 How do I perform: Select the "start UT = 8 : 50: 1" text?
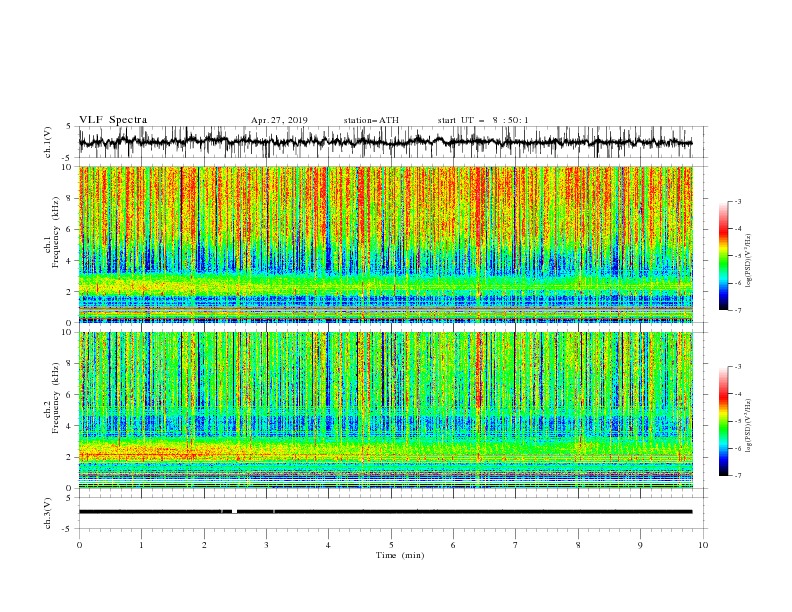point(483,120)
